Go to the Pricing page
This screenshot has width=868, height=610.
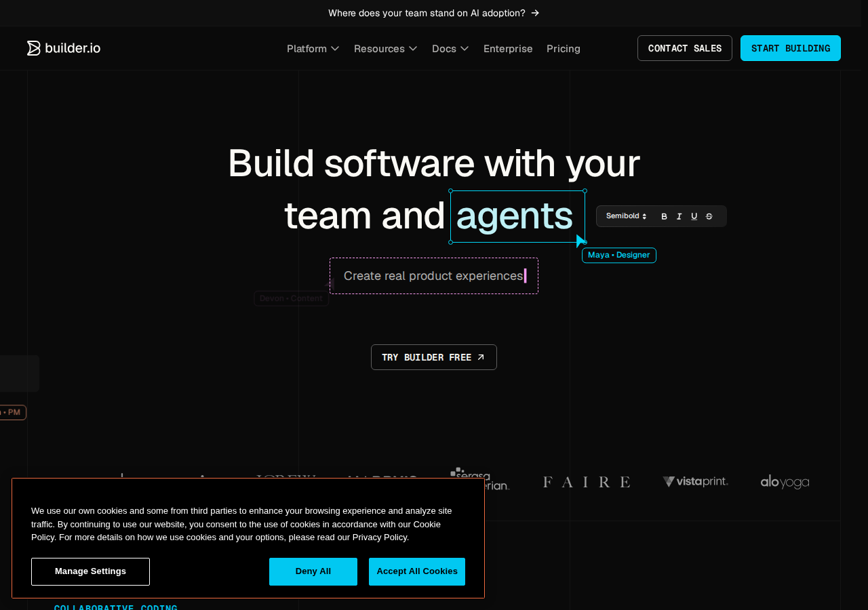[x=564, y=49]
